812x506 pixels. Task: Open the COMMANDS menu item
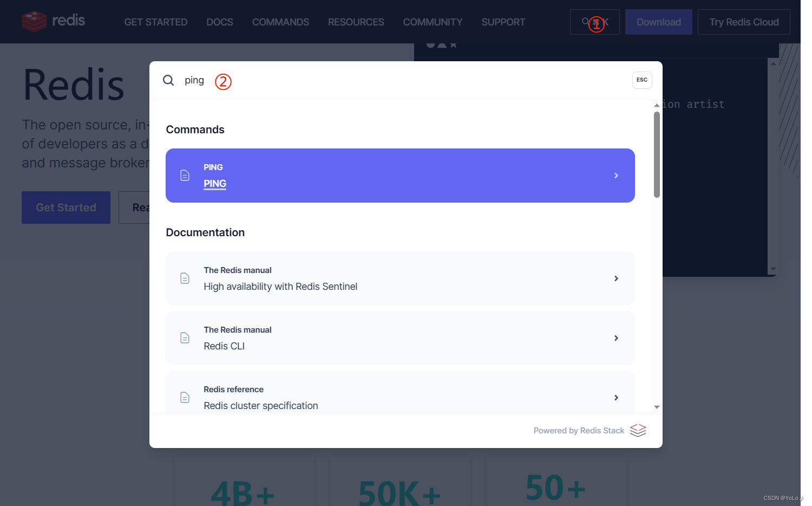tap(280, 22)
